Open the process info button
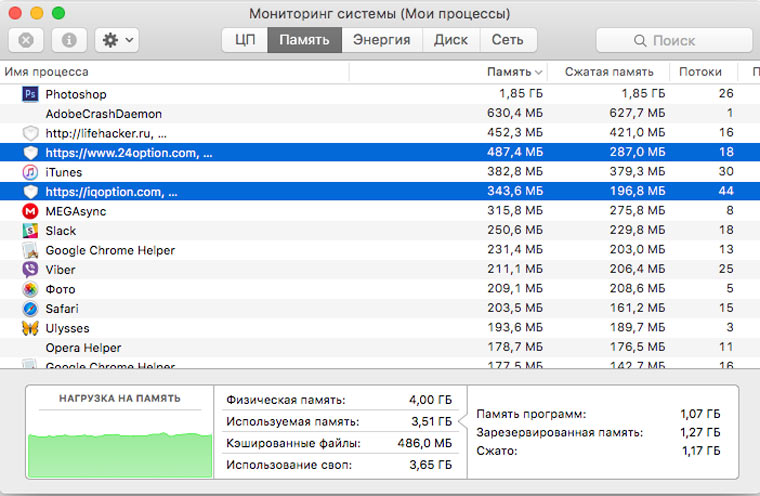This screenshot has height=496, width=760. point(69,40)
